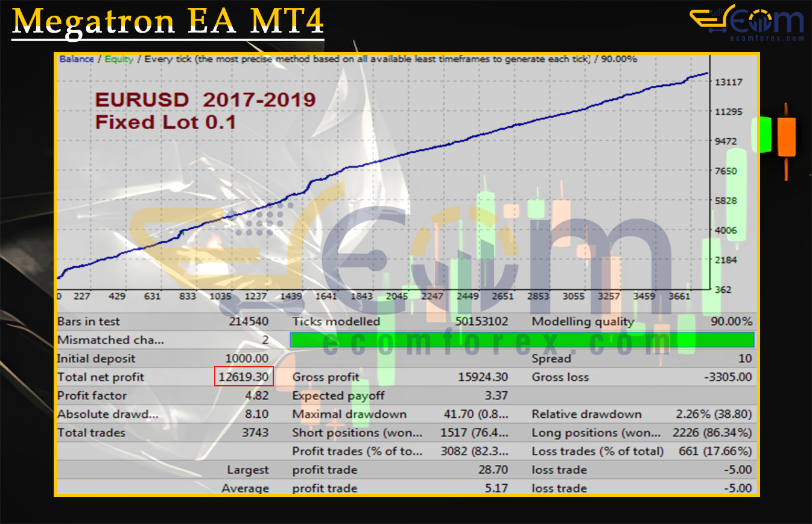Click the 1843 mark on the horizontal axis
The image size is (812, 524).
(x=361, y=296)
